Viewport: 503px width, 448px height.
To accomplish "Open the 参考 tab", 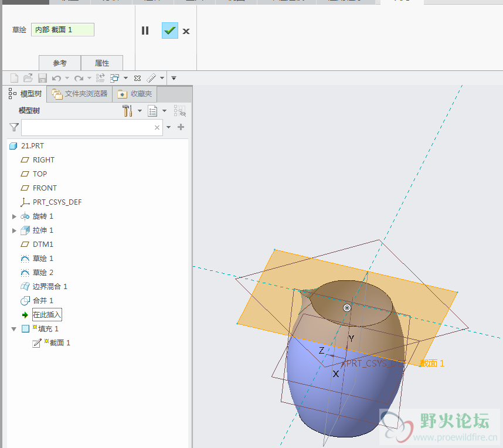I will click(60, 63).
